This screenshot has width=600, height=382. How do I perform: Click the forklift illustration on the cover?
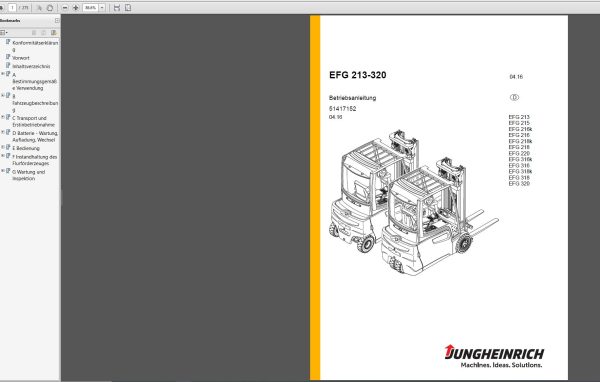point(413,203)
